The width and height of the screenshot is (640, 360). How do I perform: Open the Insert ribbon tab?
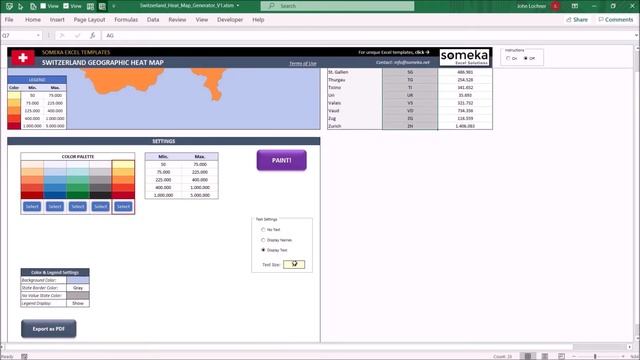pos(57,20)
